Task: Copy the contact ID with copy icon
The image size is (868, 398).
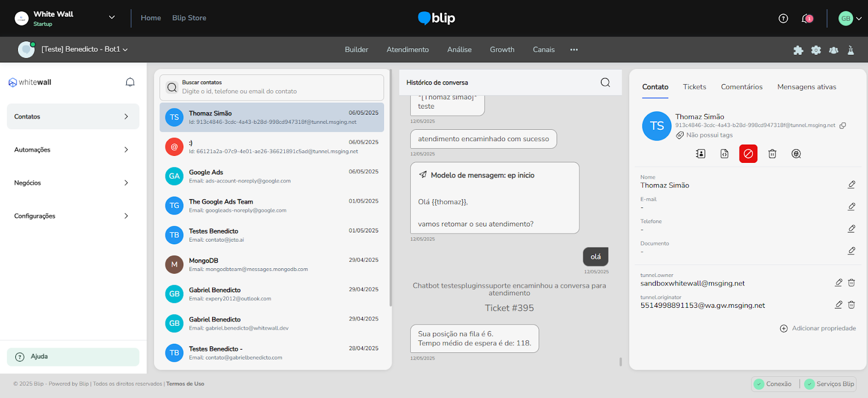Action: click(843, 125)
